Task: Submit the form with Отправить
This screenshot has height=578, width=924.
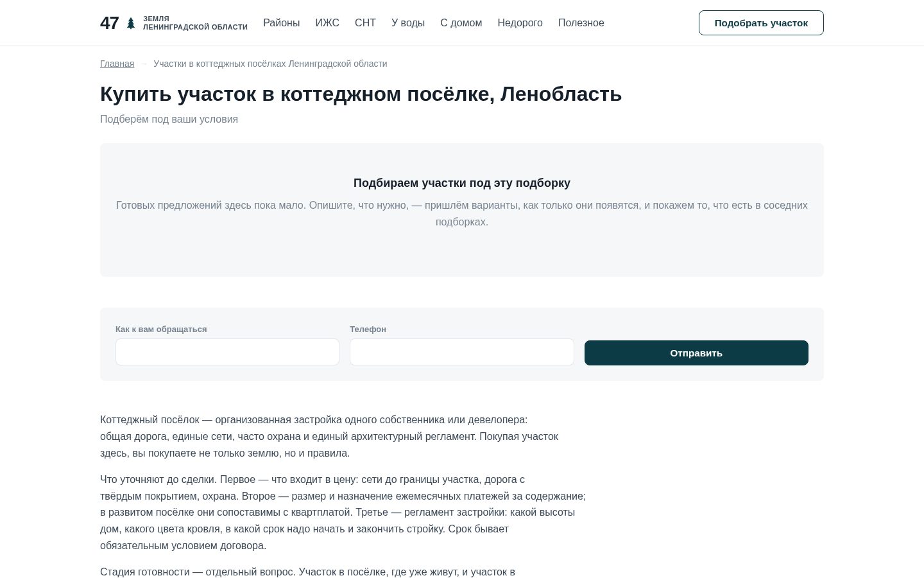Action: [x=696, y=353]
